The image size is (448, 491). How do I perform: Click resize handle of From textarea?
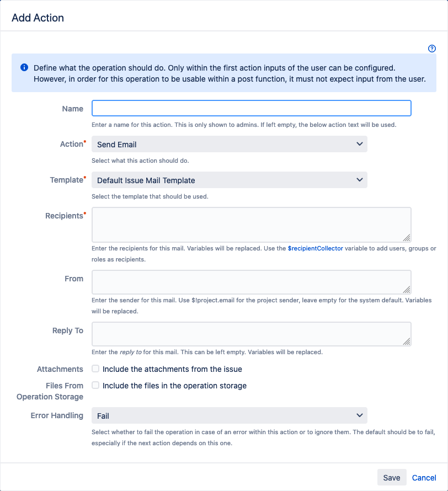click(407, 290)
